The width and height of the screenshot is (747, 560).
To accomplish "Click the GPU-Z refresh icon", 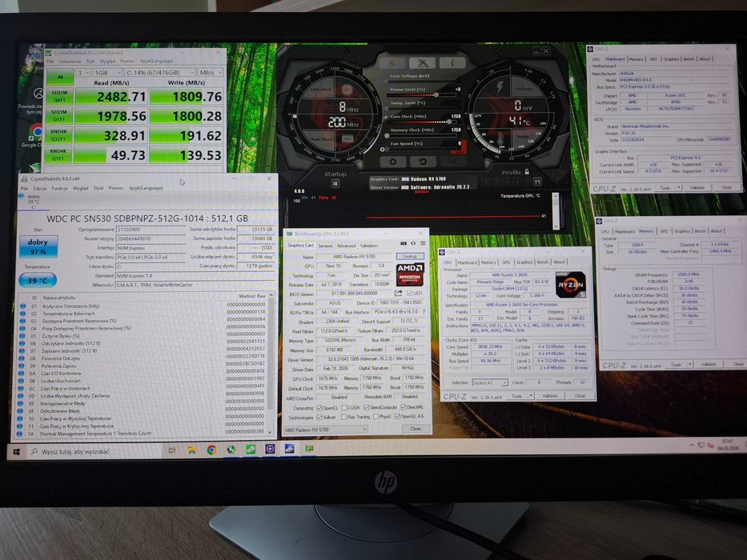I will point(413,243).
